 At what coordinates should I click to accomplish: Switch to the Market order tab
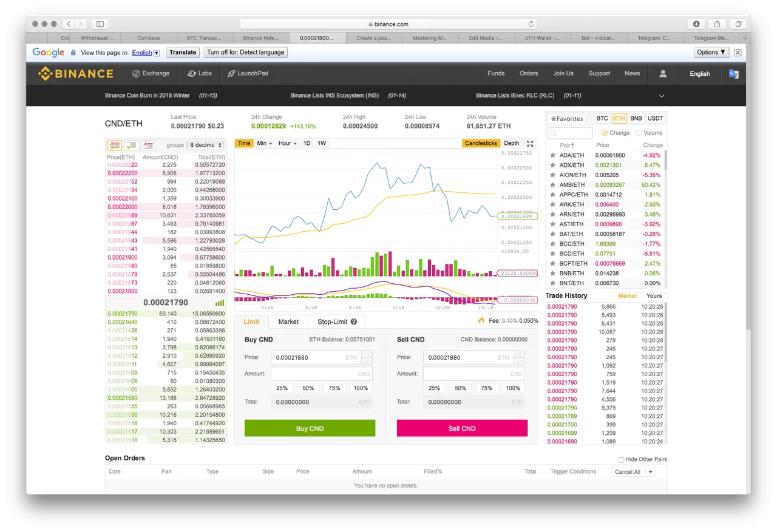point(288,322)
